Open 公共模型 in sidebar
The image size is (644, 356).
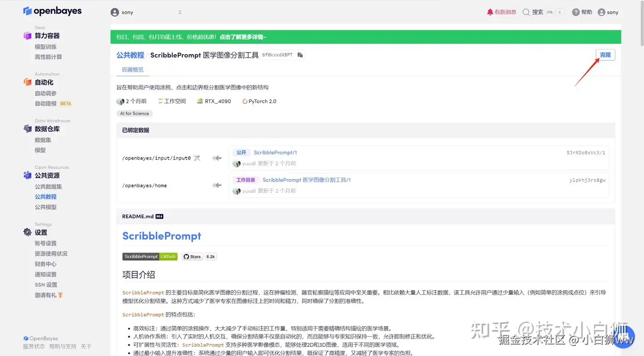click(46, 207)
